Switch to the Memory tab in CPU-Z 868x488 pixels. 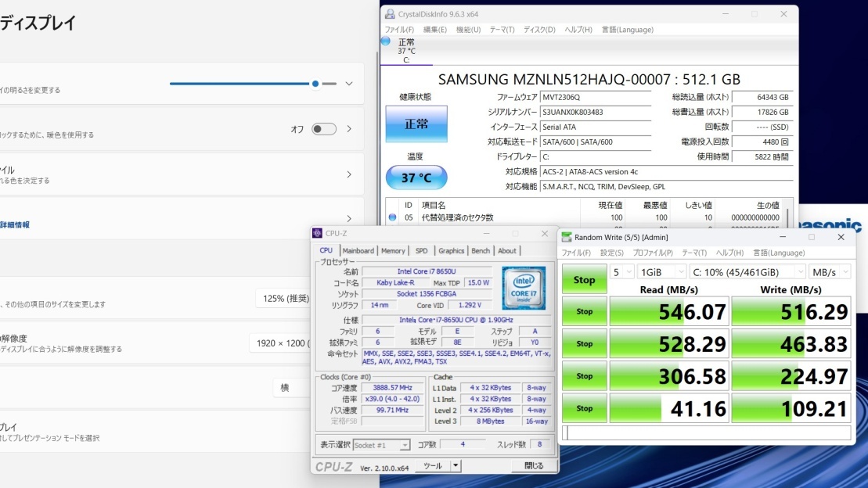(393, 250)
